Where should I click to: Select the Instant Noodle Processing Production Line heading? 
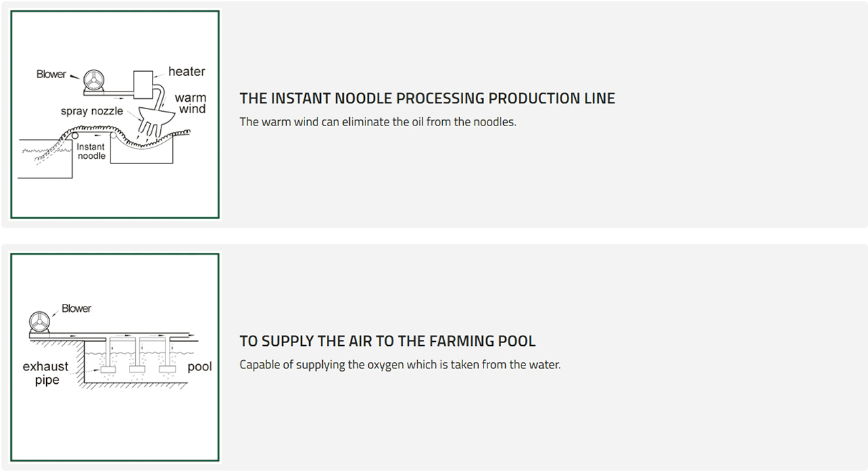pyautogui.click(x=427, y=98)
